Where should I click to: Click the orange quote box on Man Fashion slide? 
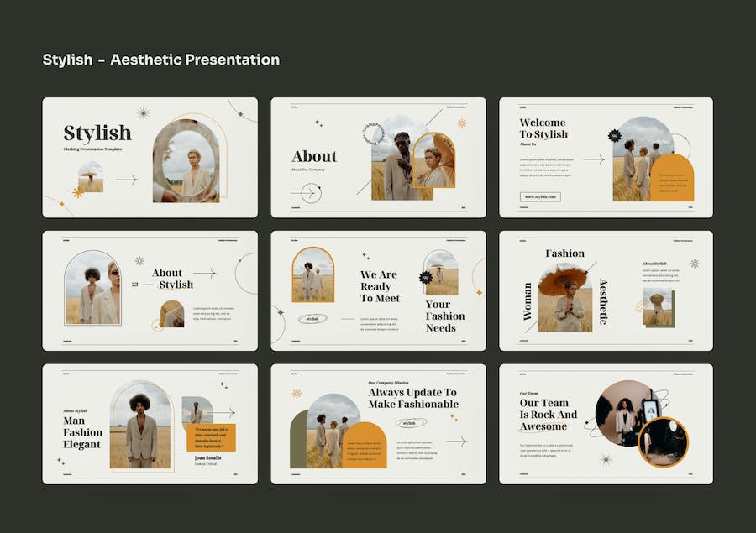[210, 437]
